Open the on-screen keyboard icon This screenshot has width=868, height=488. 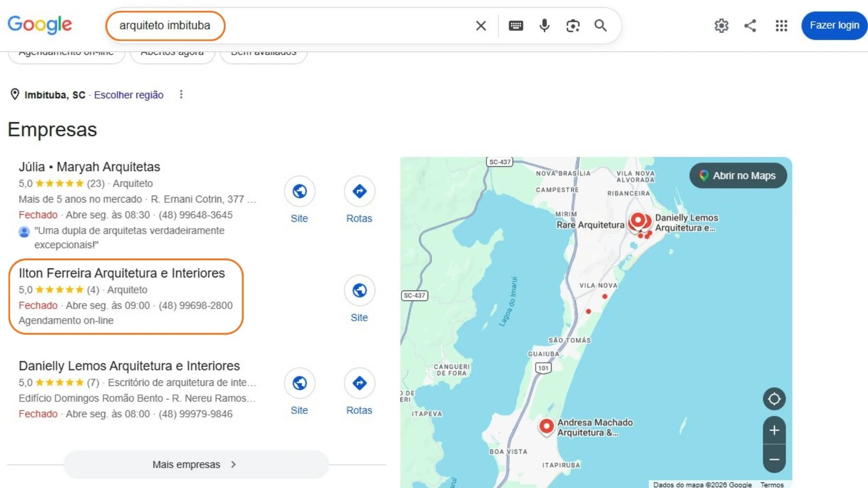tap(516, 26)
